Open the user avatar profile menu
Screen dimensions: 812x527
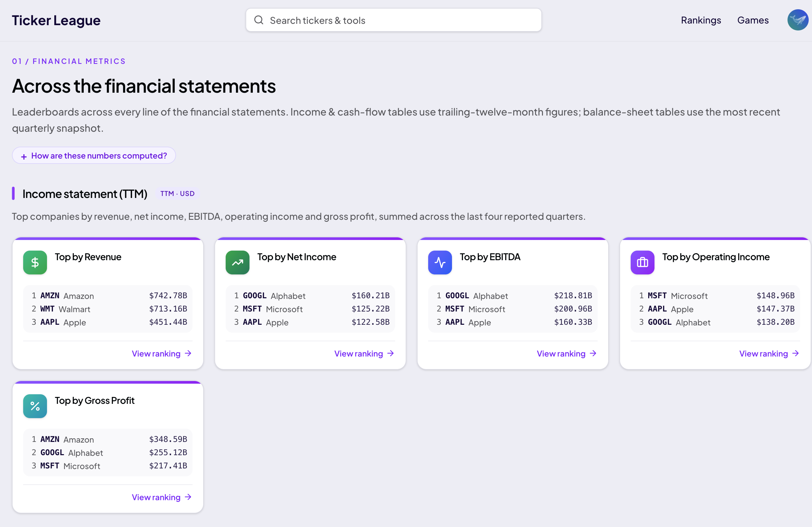coord(798,20)
